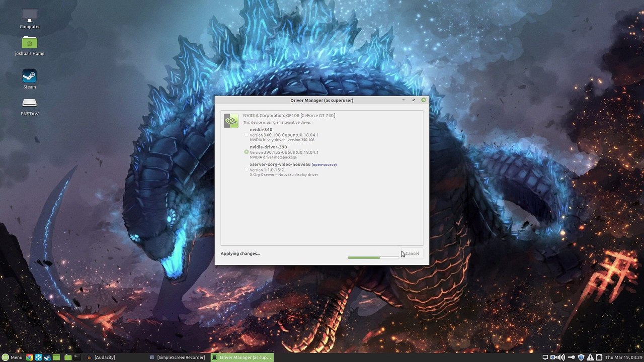The height and width of the screenshot is (362, 644).
Task: Launch Chrome from the panel launcher
Action: [30, 357]
